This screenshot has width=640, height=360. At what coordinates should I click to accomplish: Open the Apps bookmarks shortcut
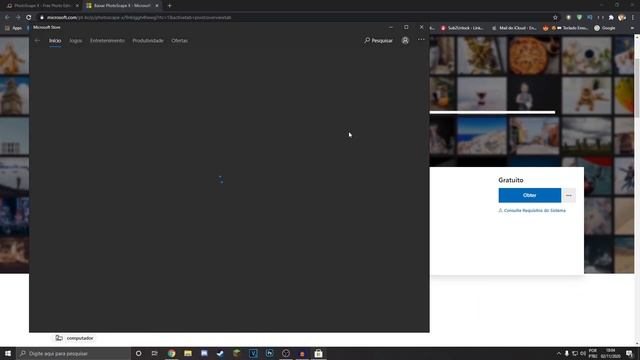point(13,28)
